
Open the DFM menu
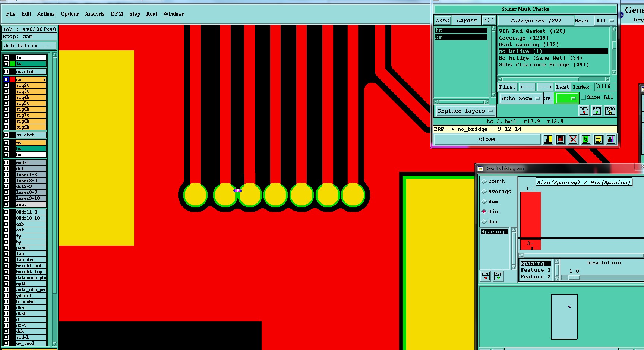pos(117,14)
